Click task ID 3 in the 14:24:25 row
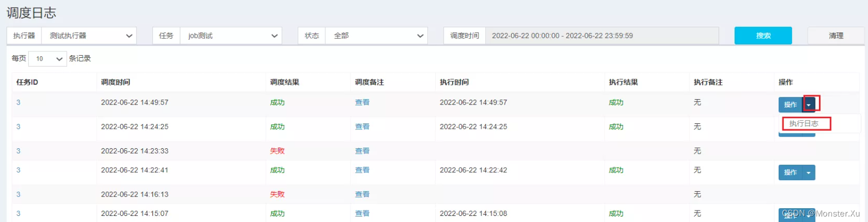868x222 pixels. pyautogui.click(x=18, y=127)
